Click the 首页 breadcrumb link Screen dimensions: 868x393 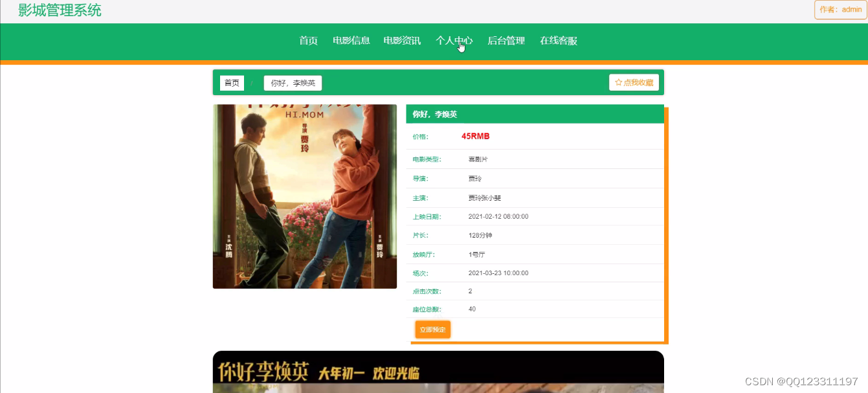[232, 83]
